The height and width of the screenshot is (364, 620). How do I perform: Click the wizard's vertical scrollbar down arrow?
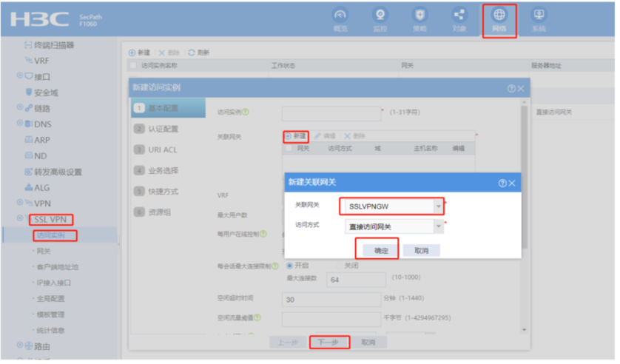(525, 330)
